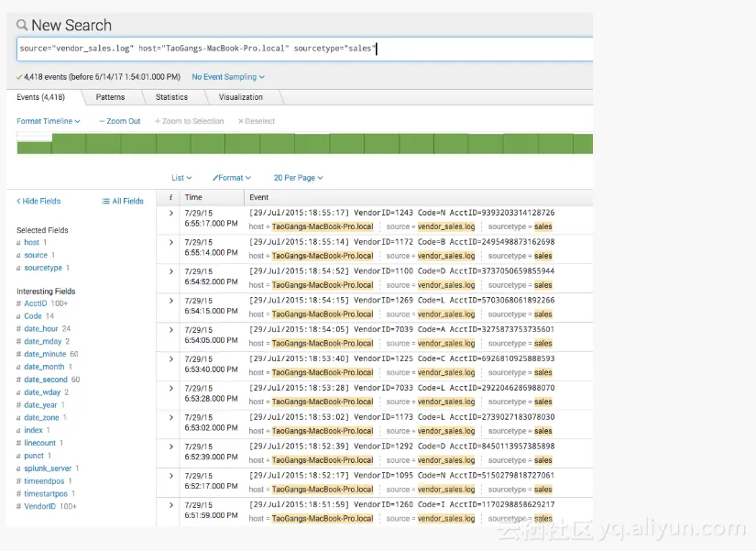Open the Format Timeline dropdown
This screenshot has height=551, width=756.
click(x=48, y=121)
